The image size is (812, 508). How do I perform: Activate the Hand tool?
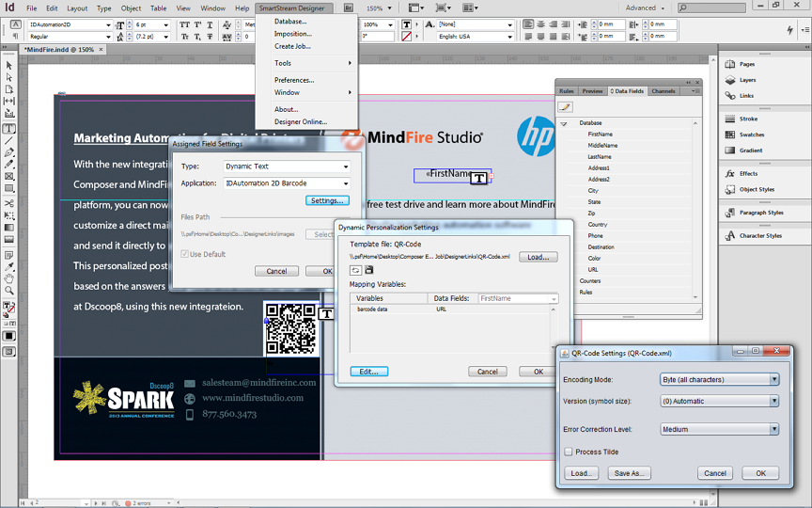tap(8, 278)
